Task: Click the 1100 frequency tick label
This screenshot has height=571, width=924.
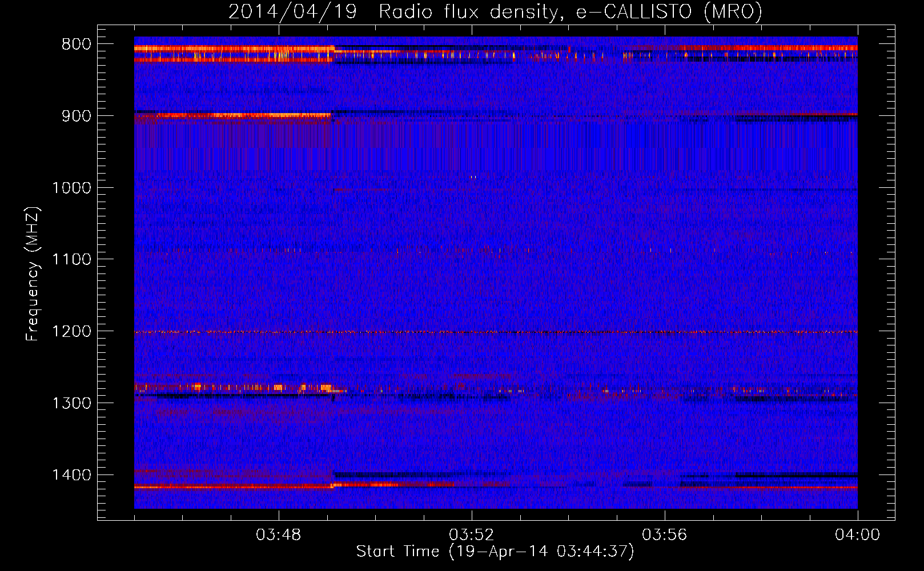Action: [x=71, y=260]
